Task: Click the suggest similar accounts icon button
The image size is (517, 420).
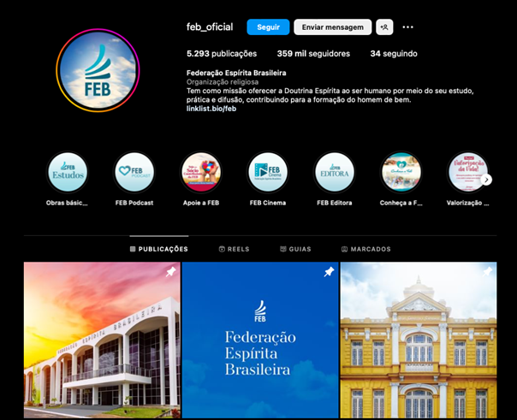Action: pyautogui.click(x=384, y=27)
